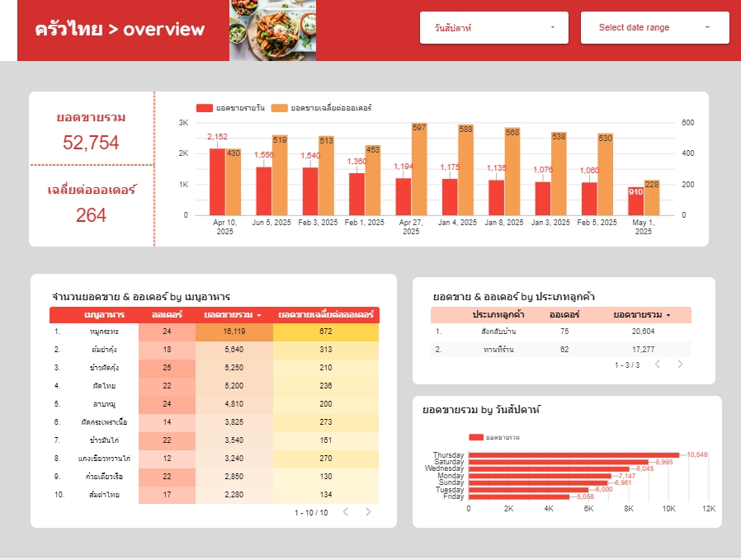Toggle the ยอดขายรวม legend in the weekday bar chart

[x=502, y=439]
